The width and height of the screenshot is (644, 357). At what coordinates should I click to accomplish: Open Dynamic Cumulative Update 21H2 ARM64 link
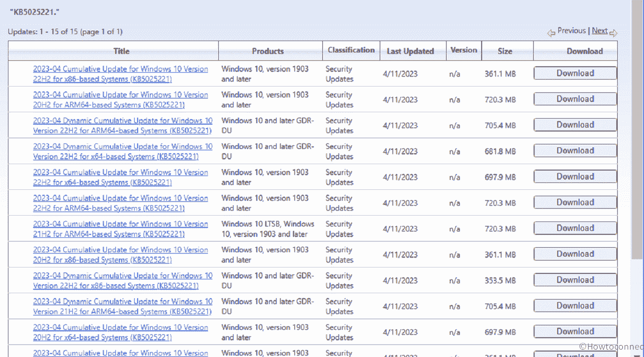[x=123, y=307]
